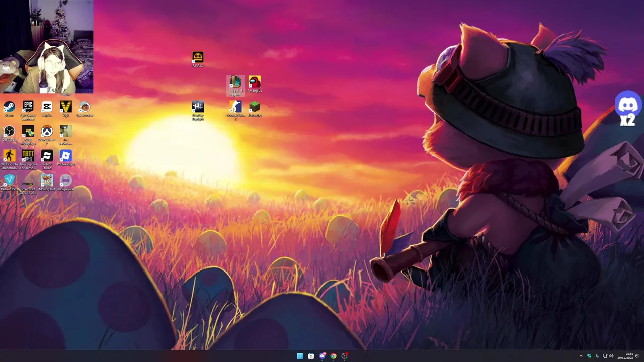Open the Windows Start menu
This screenshot has width=644, height=362.
pyautogui.click(x=300, y=356)
